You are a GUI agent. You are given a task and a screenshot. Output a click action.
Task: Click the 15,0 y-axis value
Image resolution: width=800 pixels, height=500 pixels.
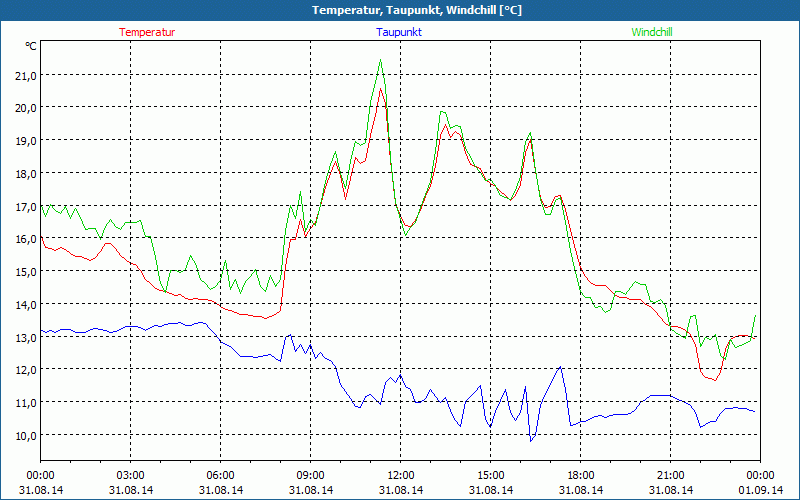26,272
